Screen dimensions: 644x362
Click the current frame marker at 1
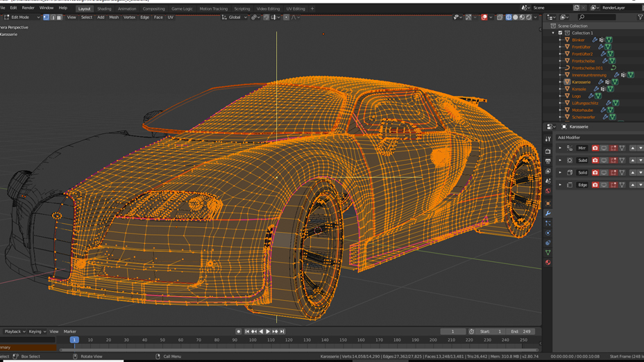coord(74,340)
